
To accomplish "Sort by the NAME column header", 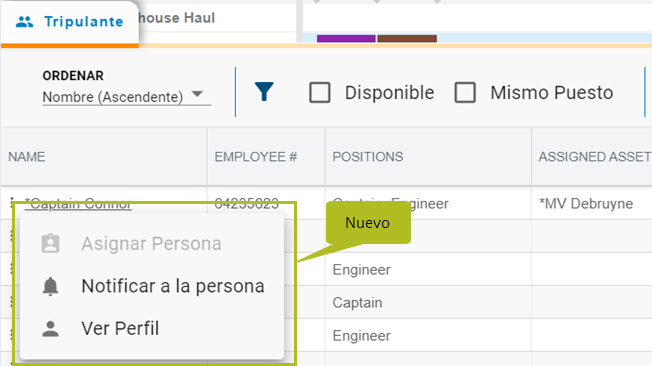I will 27,157.
